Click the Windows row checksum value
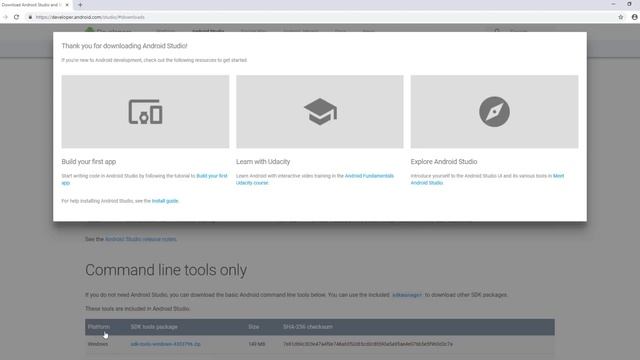 [368, 344]
